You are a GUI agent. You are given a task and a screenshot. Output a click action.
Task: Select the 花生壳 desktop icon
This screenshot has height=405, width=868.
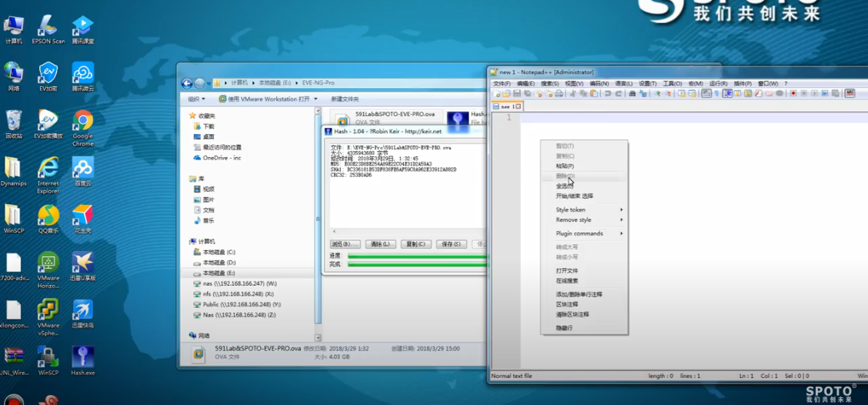(82, 219)
